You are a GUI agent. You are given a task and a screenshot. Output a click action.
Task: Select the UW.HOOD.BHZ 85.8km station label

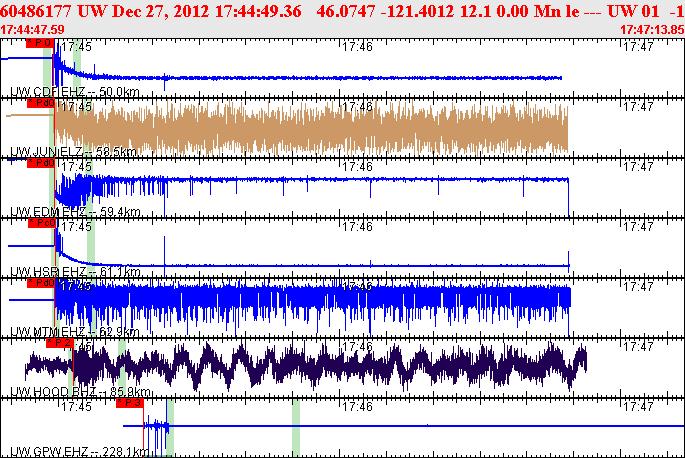tap(81, 392)
